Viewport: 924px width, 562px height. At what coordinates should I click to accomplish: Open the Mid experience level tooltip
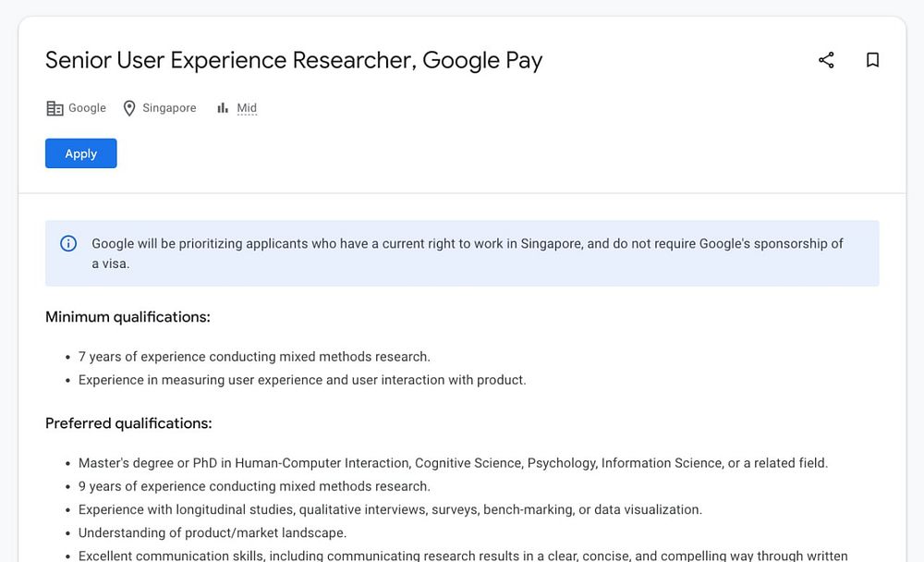(x=247, y=108)
